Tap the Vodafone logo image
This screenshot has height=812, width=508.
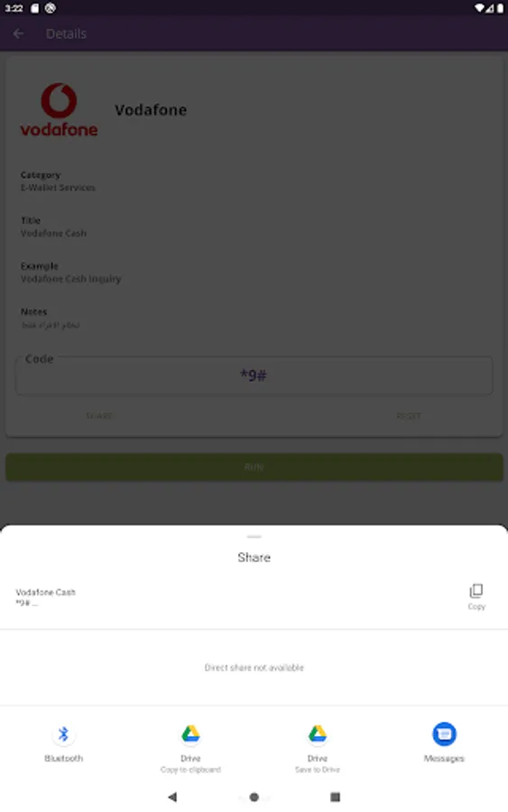coord(59,110)
